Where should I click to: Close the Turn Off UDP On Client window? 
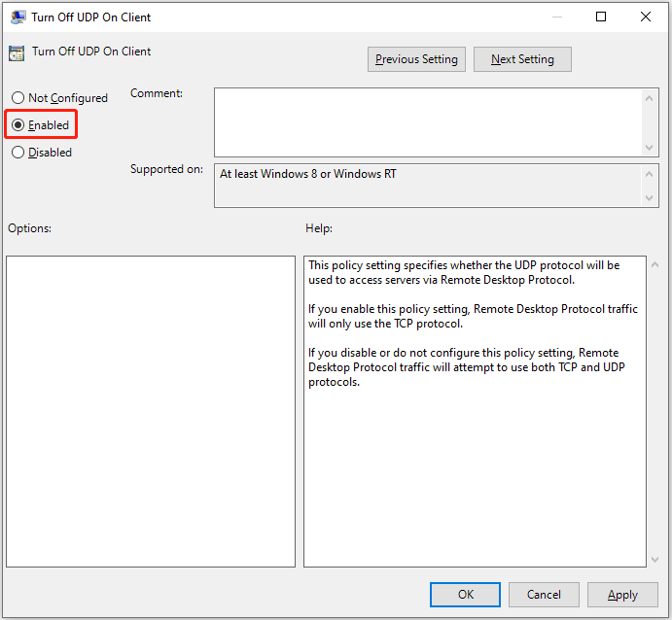646,17
